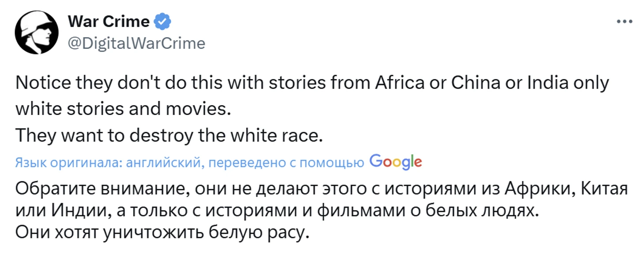Click the translated line starting "Обратите внимание"

coord(176,190)
